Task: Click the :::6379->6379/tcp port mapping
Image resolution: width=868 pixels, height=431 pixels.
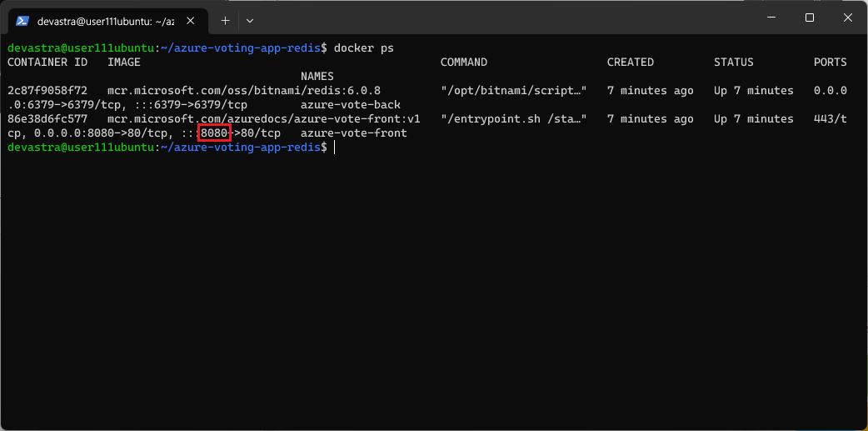Action: (191, 105)
